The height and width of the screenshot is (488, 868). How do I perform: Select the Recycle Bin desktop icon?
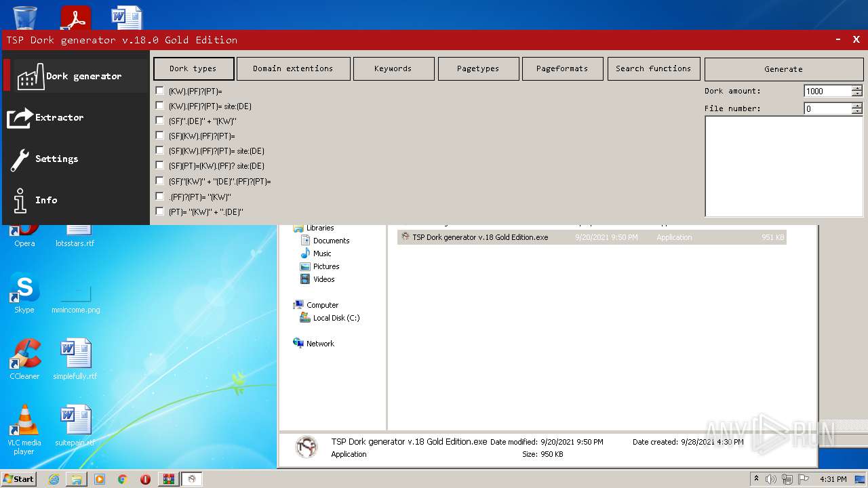tap(25, 17)
